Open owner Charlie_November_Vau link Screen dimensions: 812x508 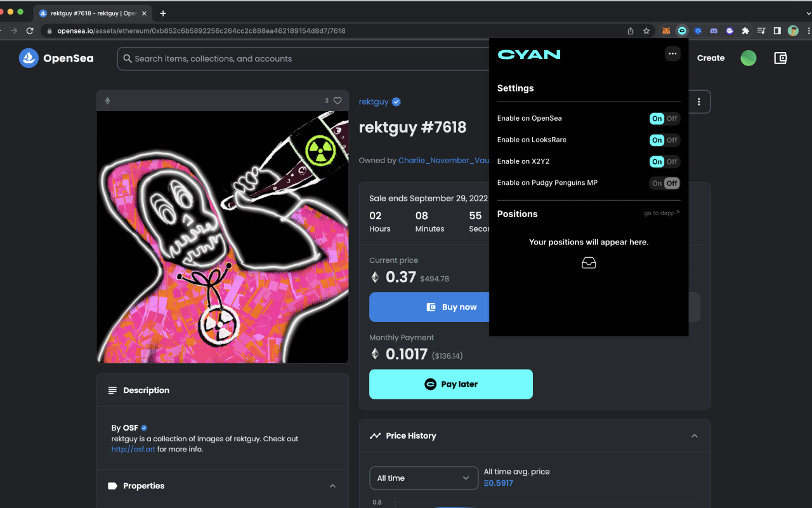point(443,160)
